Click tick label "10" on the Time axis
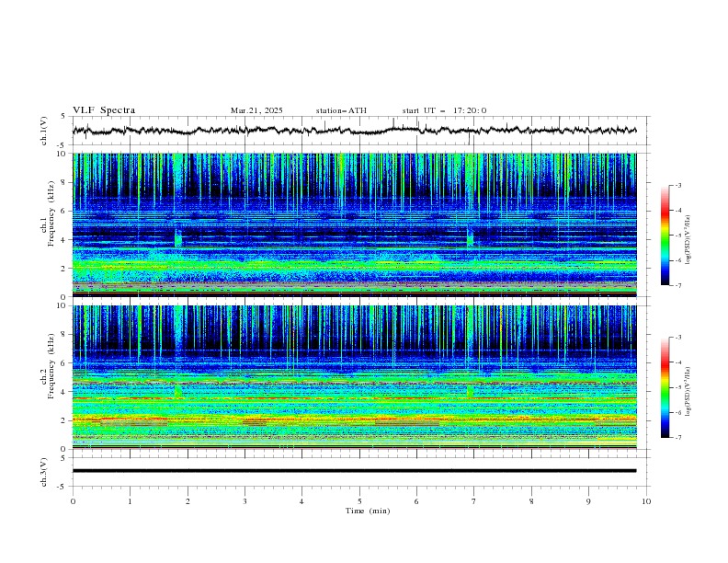 pyautogui.click(x=646, y=501)
